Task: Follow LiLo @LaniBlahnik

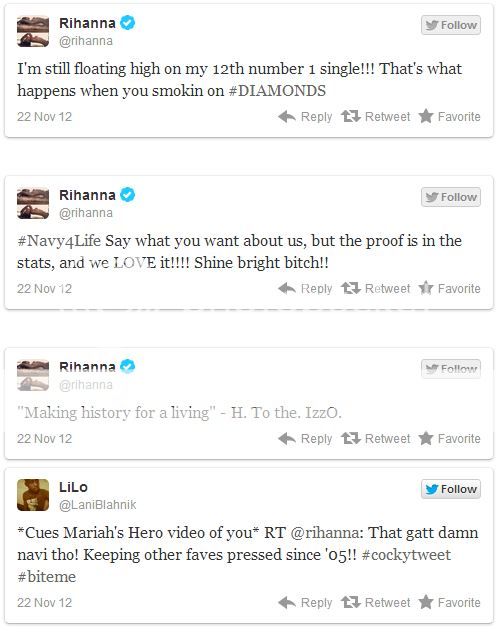Action: pos(451,489)
